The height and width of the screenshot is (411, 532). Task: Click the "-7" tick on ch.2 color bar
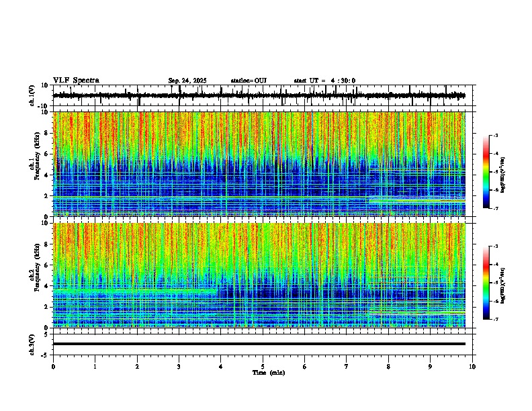click(496, 320)
